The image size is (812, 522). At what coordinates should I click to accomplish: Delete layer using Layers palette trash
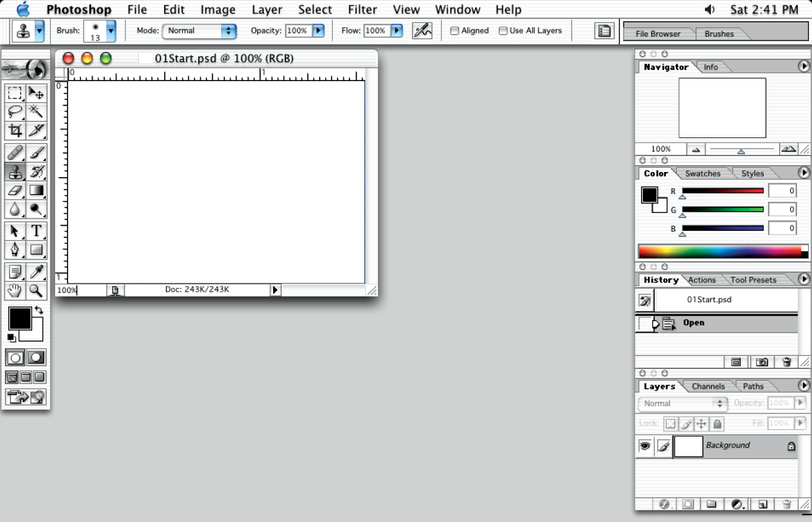787,505
